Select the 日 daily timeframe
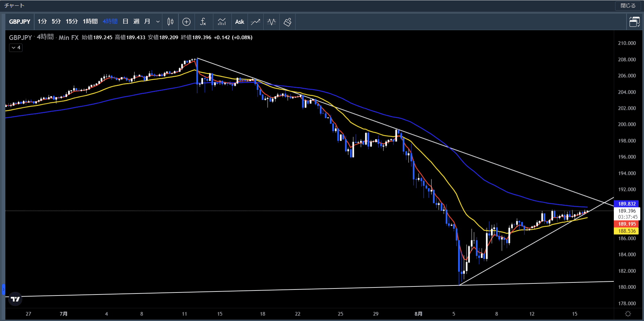The image size is (644, 321). pyautogui.click(x=125, y=21)
